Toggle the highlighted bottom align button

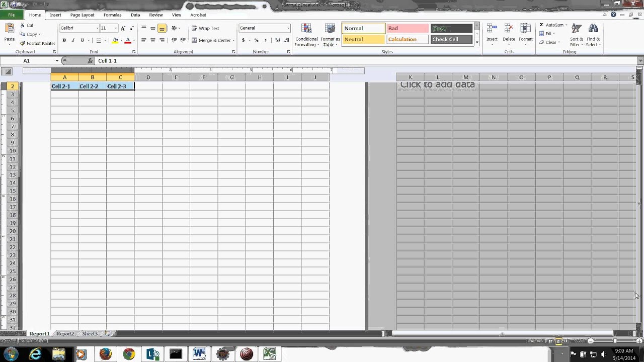coord(162,28)
